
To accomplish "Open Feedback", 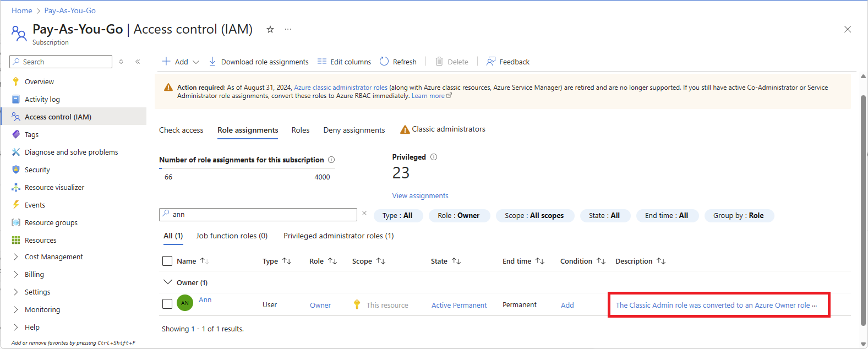I will point(507,62).
